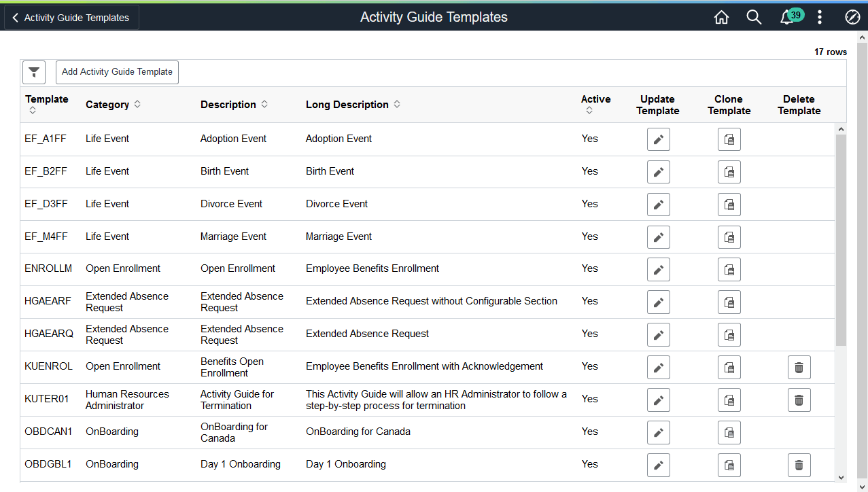Open the Actions three-dot menu
This screenshot has width=868, height=492.
point(820,18)
